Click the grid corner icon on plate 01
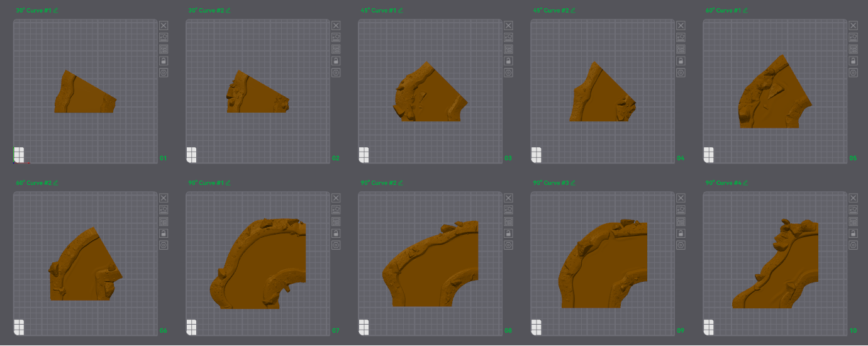 [19, 154]
